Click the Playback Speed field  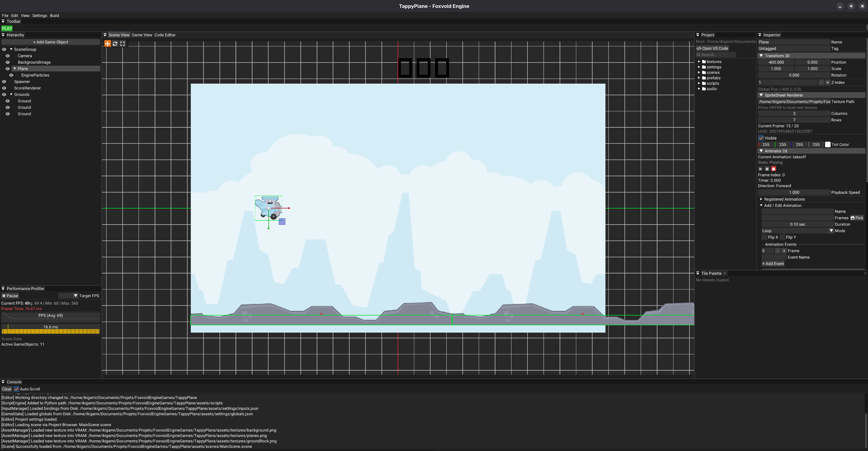click(x=794, y=193)
